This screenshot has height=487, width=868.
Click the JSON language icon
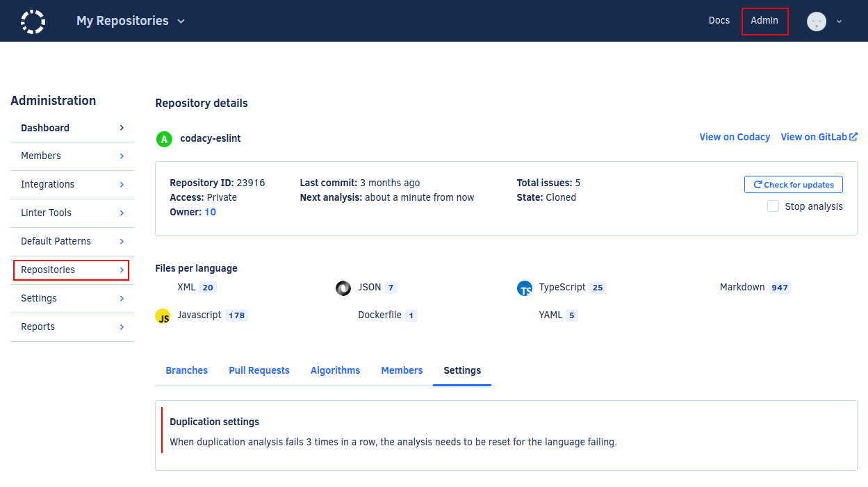click(x=343, y=288)
